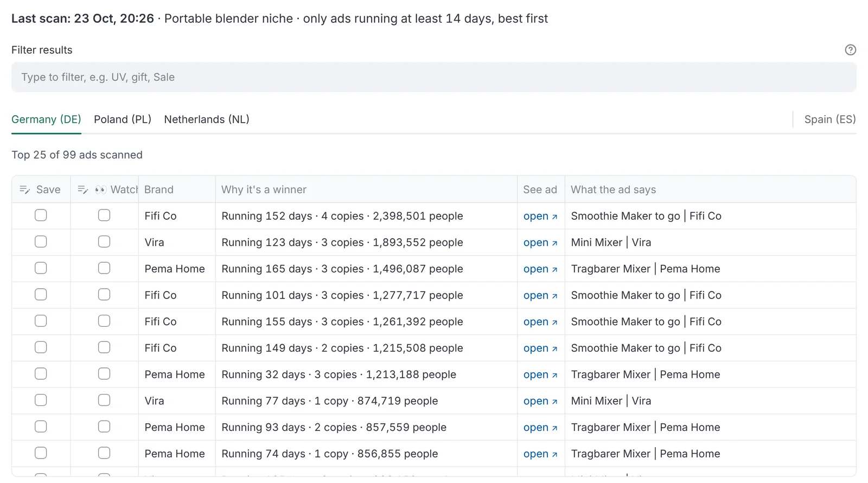Image resolution: width=868 pixels, height=483 pixels.
Task: Tick Save checkbox for Pema Home 165 days ad
Action: 41,268
